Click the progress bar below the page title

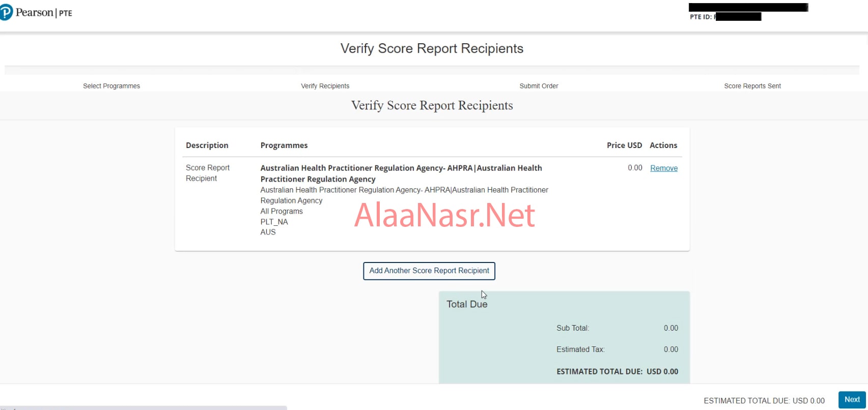coord(432,70)
